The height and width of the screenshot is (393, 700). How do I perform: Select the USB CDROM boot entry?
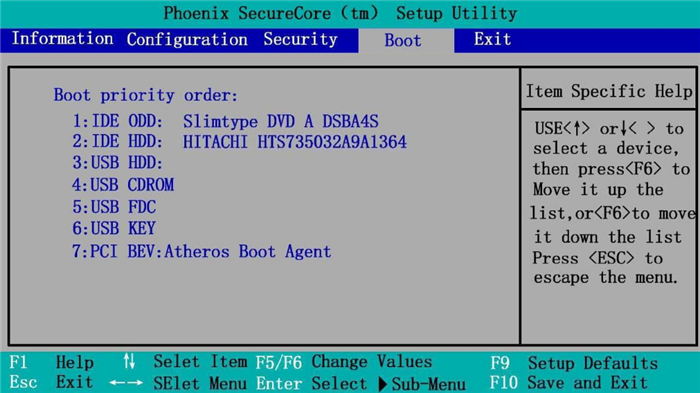click(x=123, y=184)
